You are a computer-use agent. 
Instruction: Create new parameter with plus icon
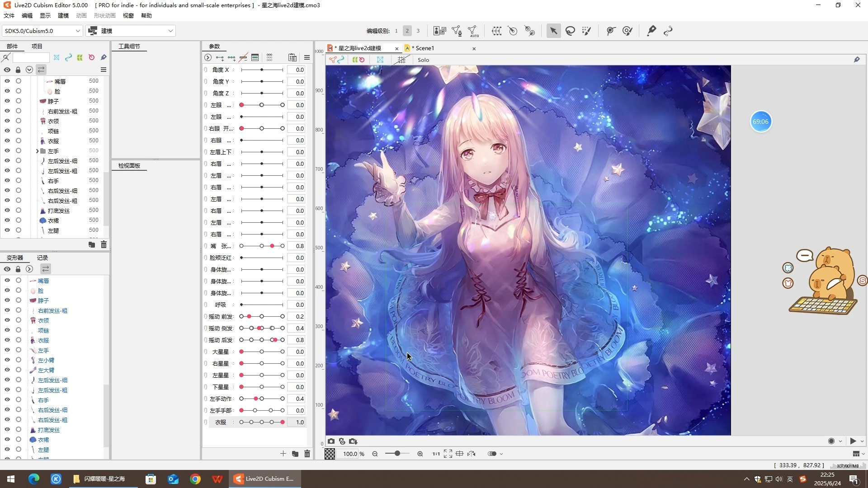point(283,454)
